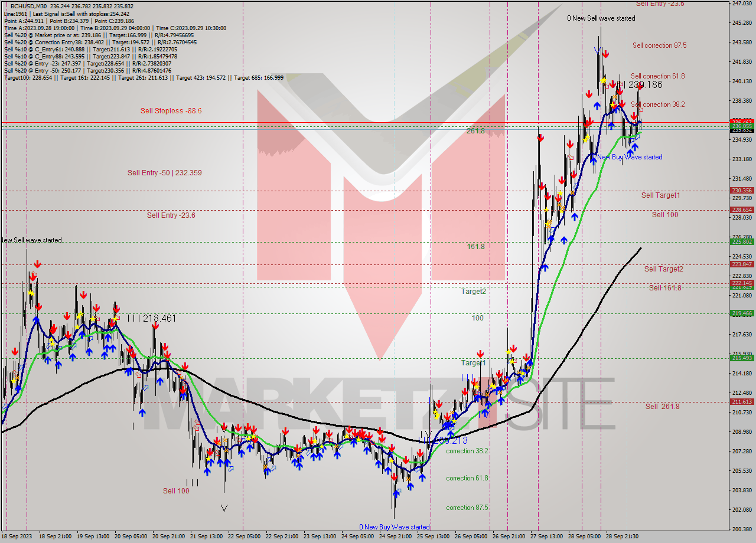Click the 207.280 price axis value
The image size is (756, 543).
tap(742, 452)
